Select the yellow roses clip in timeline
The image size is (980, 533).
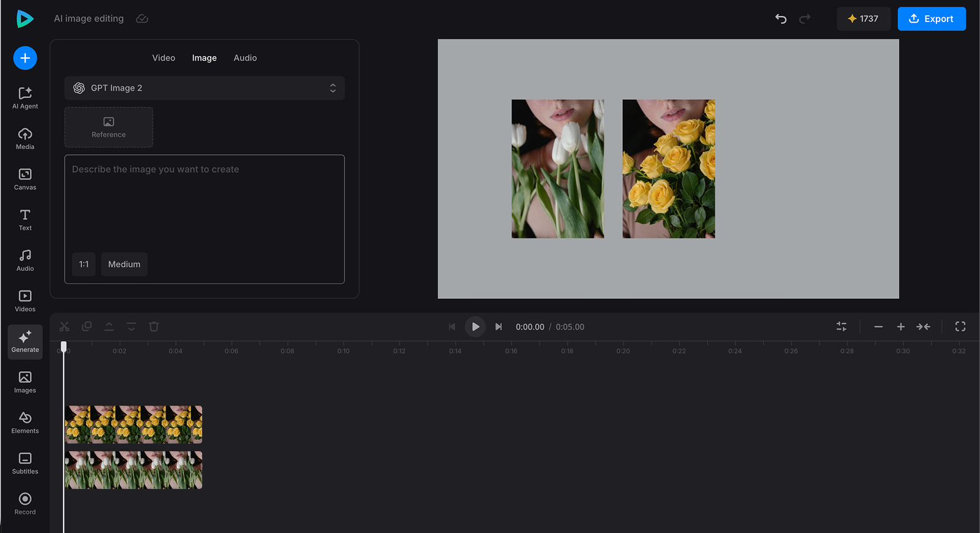[134, 425]
